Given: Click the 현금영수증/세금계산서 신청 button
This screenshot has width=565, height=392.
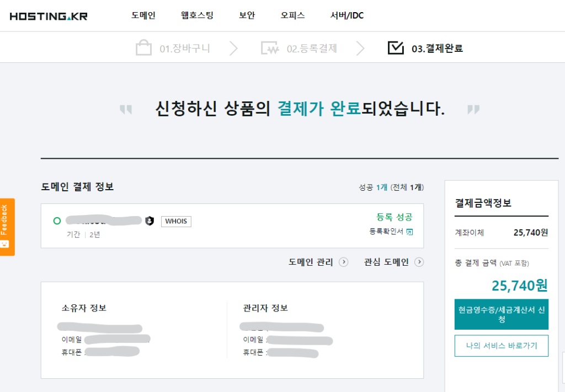Looking at the screenshot, I should click(x=502, y=314).
